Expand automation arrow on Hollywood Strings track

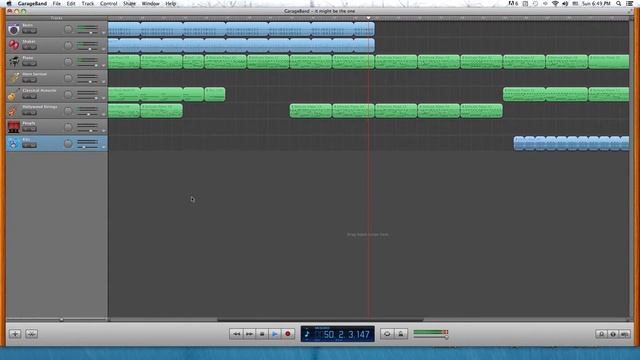(x=103, y=114)
